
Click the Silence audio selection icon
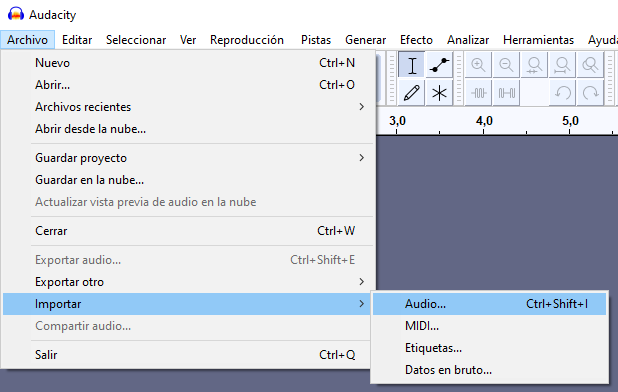(x=506, y=93)
